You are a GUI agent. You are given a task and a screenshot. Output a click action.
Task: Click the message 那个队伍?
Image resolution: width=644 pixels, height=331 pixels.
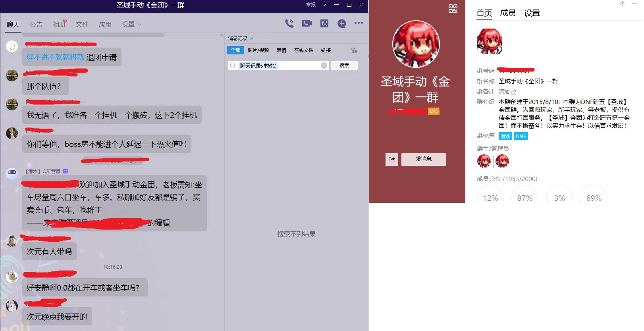pos(46,86)
